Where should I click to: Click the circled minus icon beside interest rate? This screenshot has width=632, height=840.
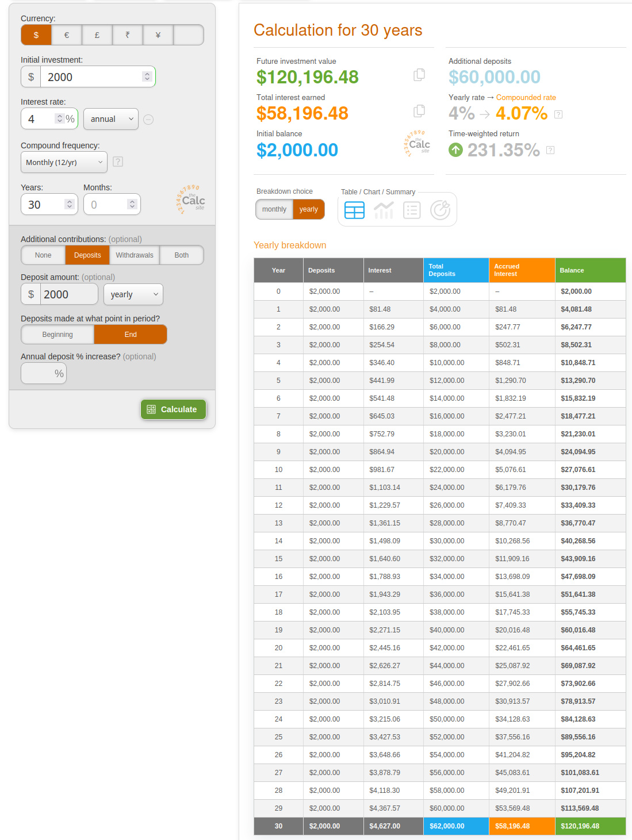[148, 120]
